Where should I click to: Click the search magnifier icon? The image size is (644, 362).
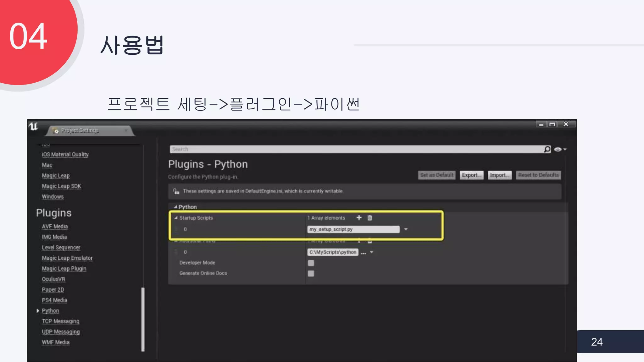[547, 149]
